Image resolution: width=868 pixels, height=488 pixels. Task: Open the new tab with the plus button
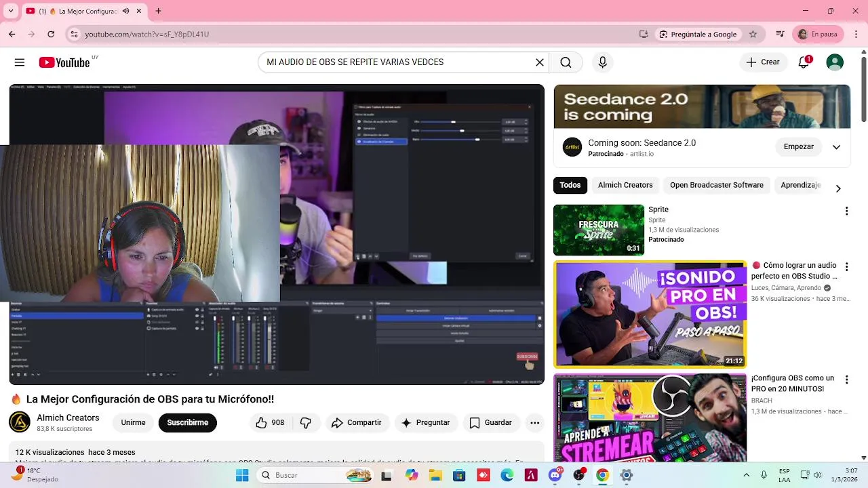click(158, 11)
